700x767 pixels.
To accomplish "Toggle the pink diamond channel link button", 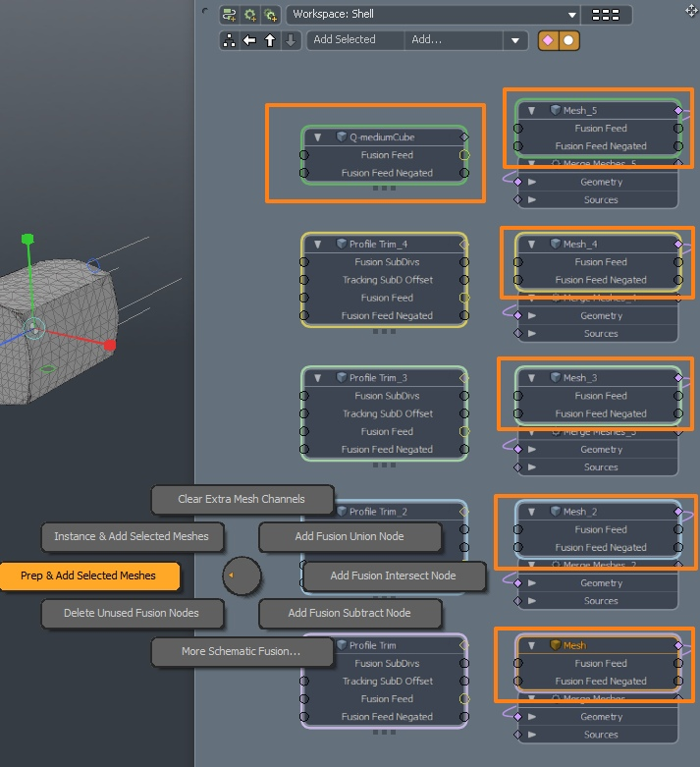I will (x=548, y=40).
